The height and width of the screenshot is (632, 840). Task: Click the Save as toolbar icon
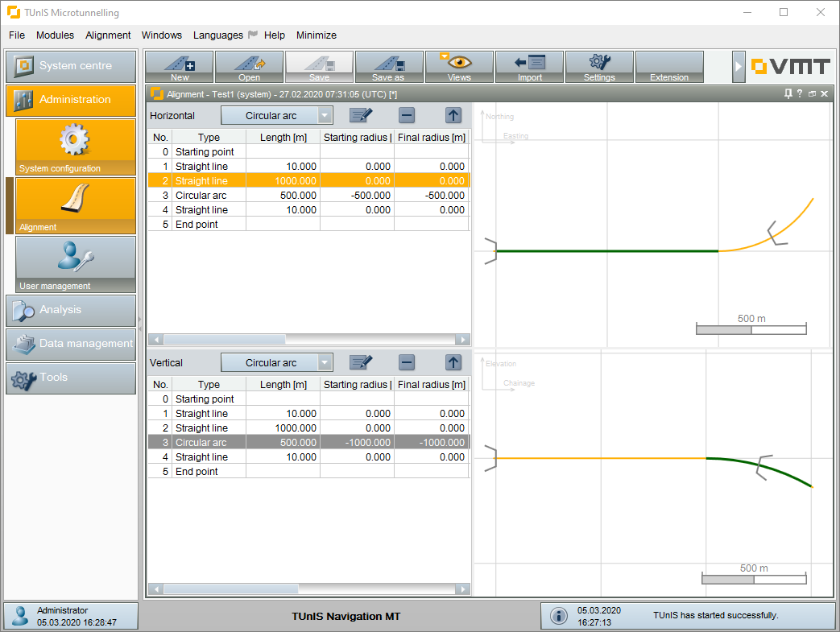click(x=389, y=67)
